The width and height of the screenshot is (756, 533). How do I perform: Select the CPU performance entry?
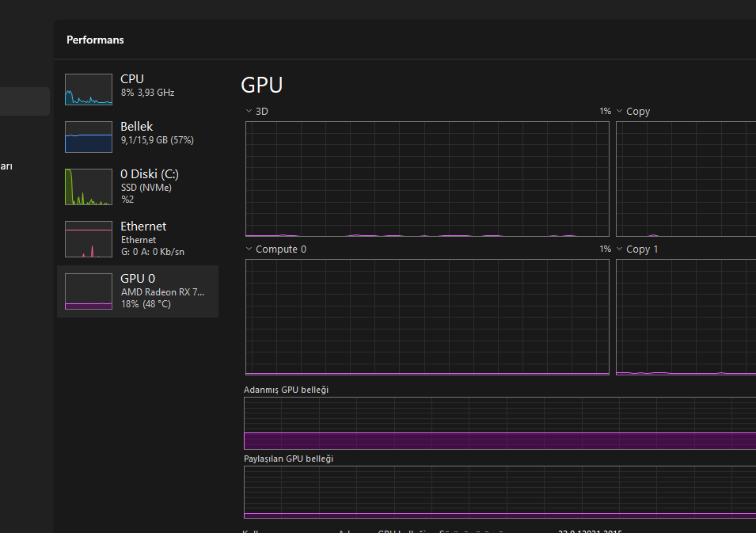click(138, 89)
